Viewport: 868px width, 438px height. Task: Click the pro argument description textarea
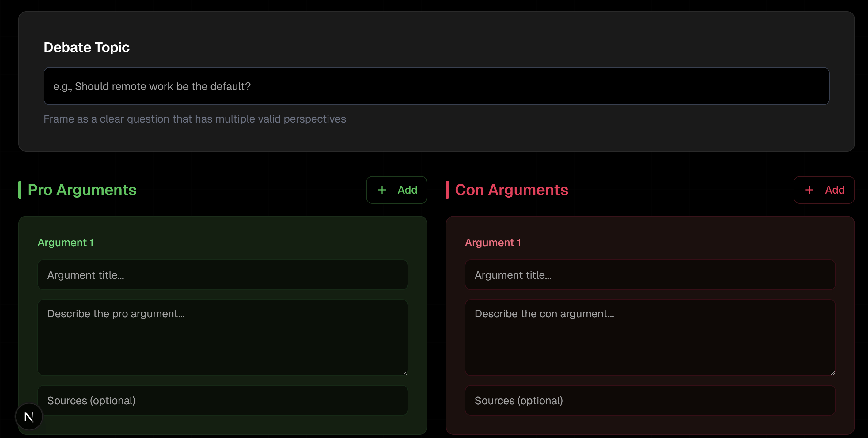(x=222, y=337)
